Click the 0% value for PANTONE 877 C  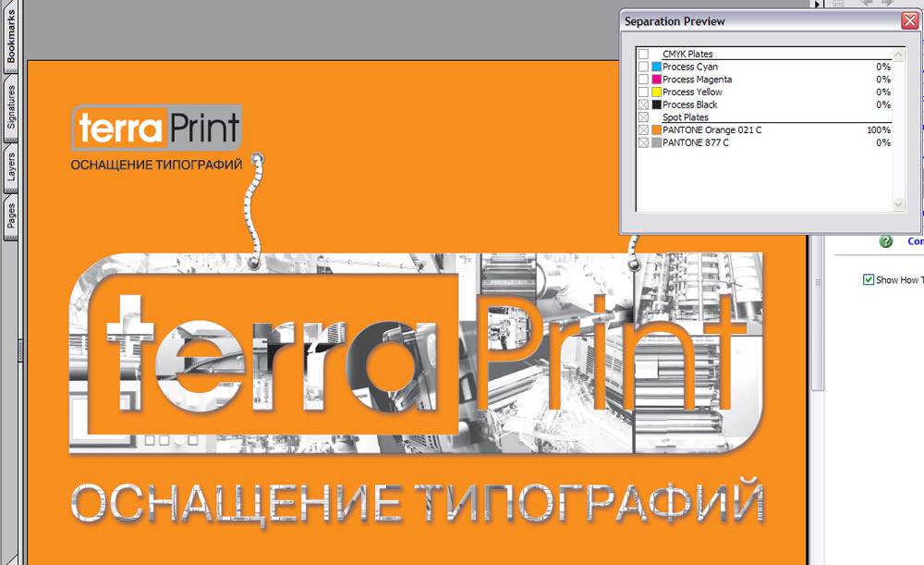coord(883,142)
